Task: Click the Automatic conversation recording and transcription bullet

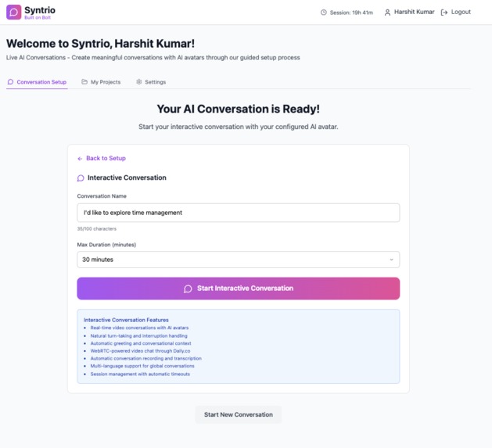Action: click(146, 358)
